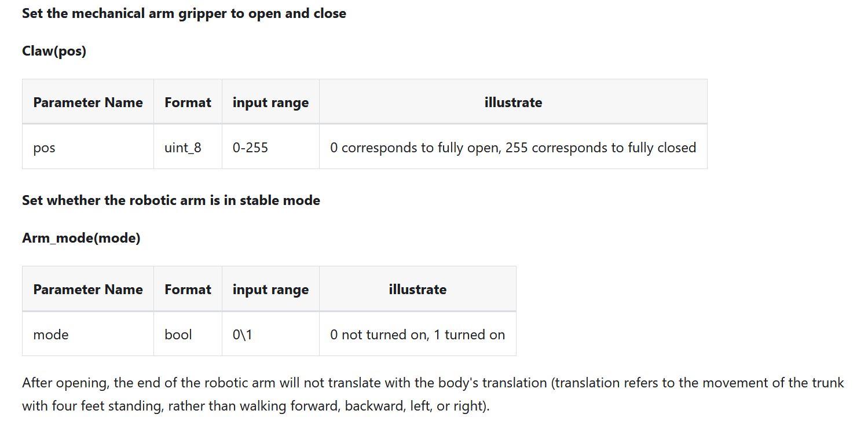Click 'Parameter Name' header in Arm_mode table
The image size is (868, 425).
click(x=88, y=290)
